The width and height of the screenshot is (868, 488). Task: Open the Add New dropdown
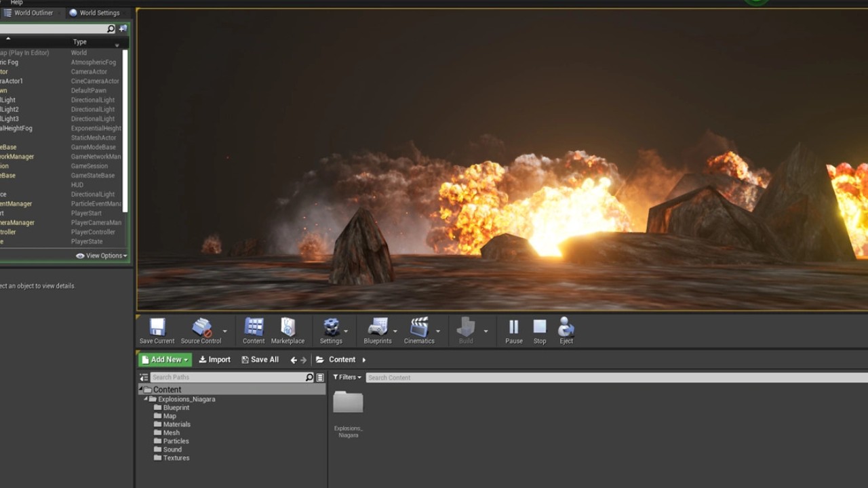[165, 360]
